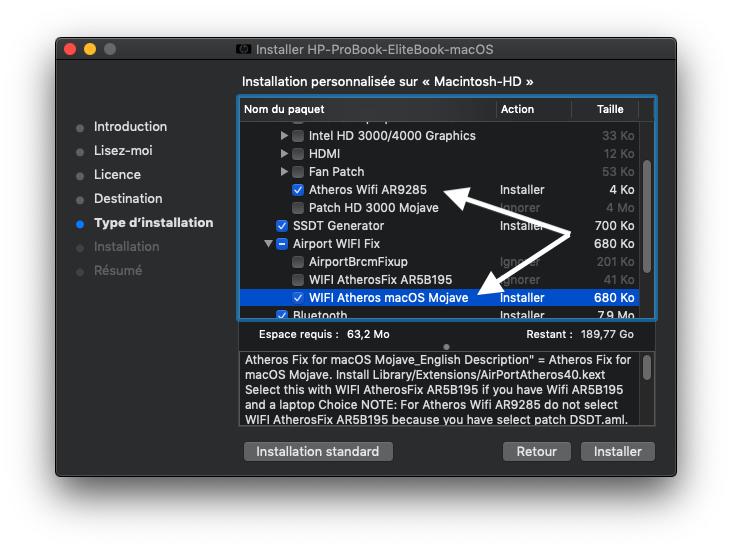Uncheck the Atheros Wifi AR9285 checkbox
This screenshot has width=732, height=550.
click(298, 190)
